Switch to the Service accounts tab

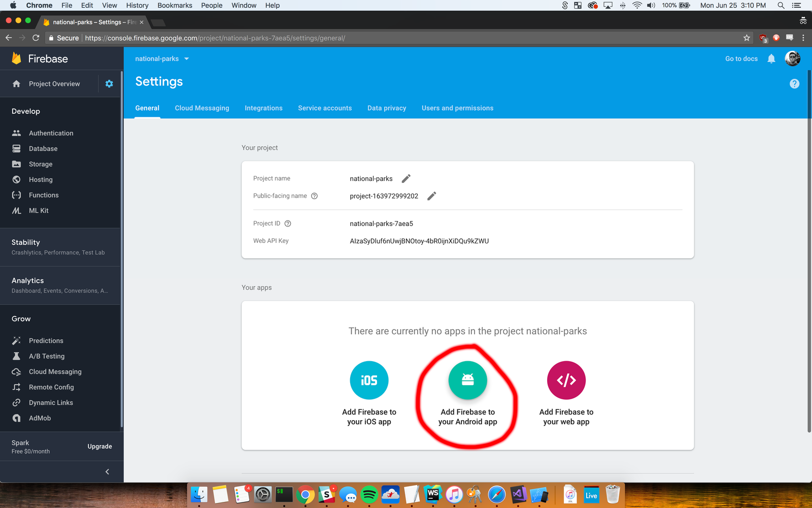(x=325, y=108)
